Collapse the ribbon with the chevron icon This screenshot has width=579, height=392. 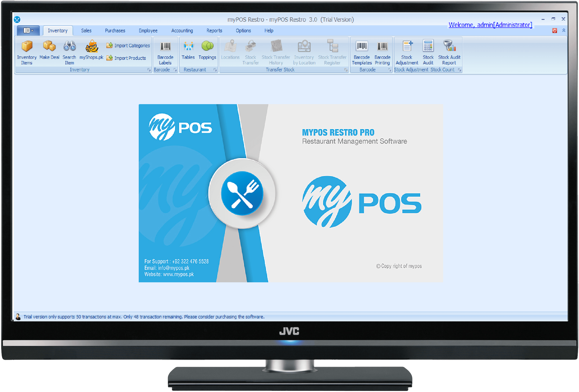[564, 30]
